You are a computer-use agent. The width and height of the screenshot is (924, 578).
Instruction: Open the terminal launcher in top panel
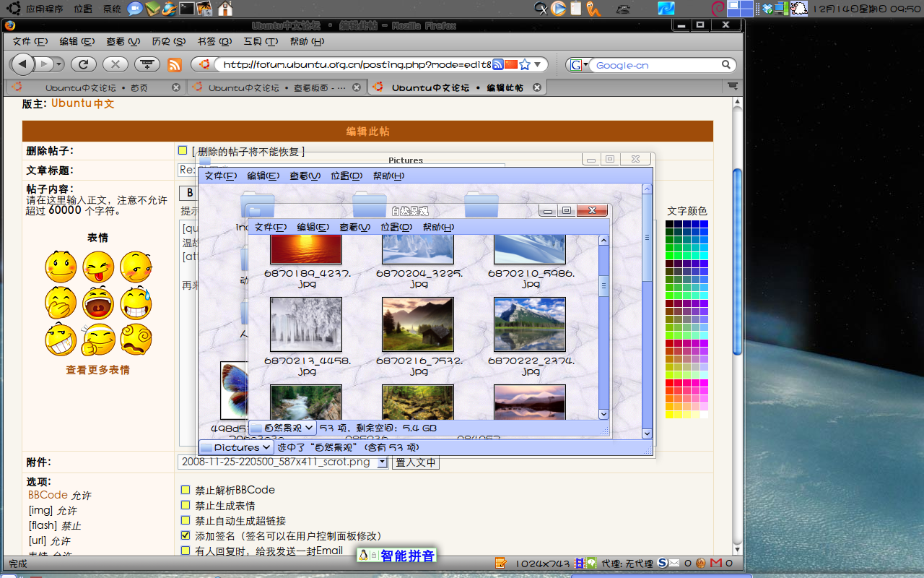[x=187, y=9]
